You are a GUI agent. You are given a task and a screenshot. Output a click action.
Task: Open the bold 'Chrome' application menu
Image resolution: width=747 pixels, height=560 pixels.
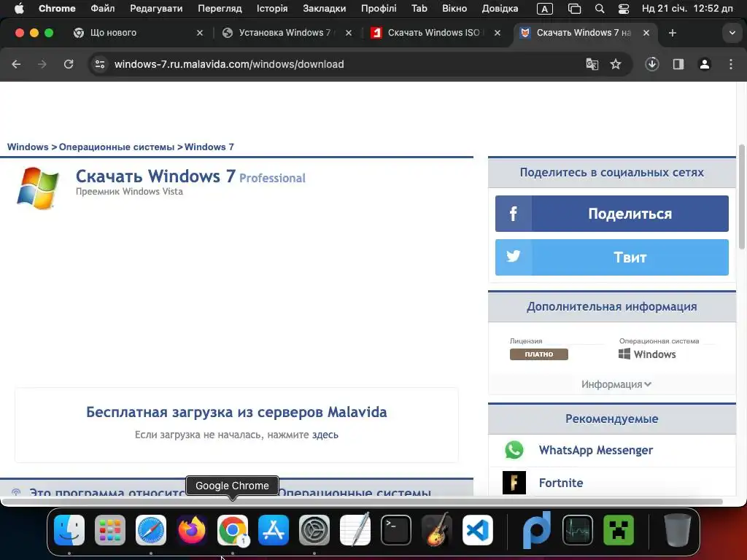(x=57, y=8)
